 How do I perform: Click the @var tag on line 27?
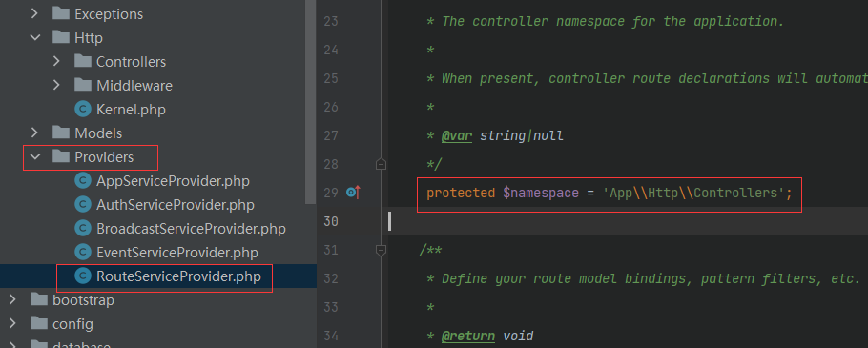(457, 135)
